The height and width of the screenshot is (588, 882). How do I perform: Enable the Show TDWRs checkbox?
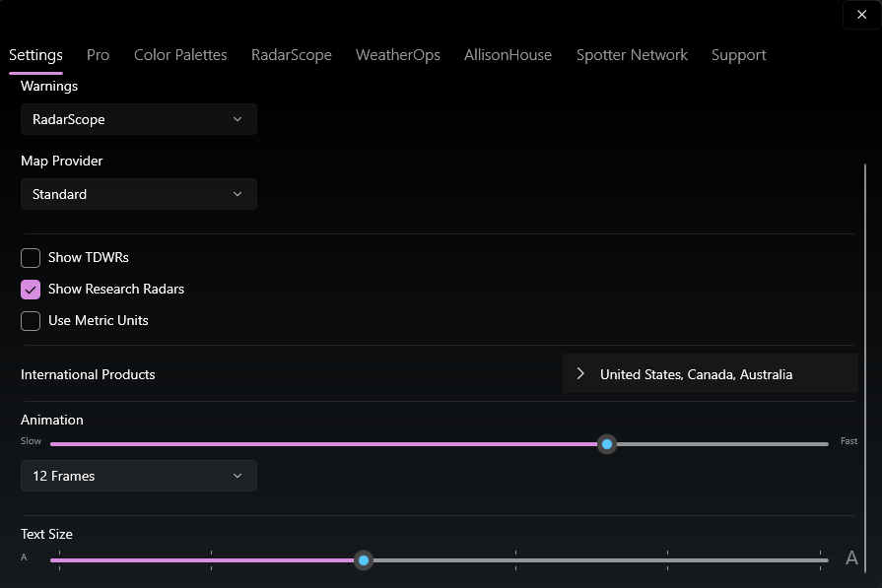[31, 258]
